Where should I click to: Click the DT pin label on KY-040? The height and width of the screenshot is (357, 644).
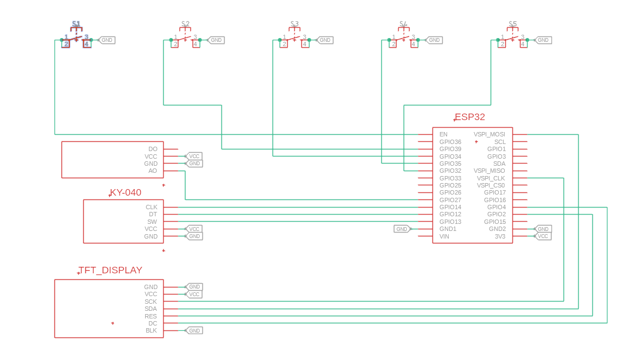point(153,214)
